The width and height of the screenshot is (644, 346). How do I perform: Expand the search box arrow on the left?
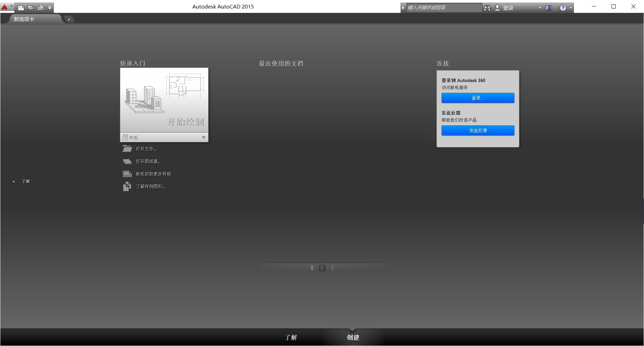point(403,7)
